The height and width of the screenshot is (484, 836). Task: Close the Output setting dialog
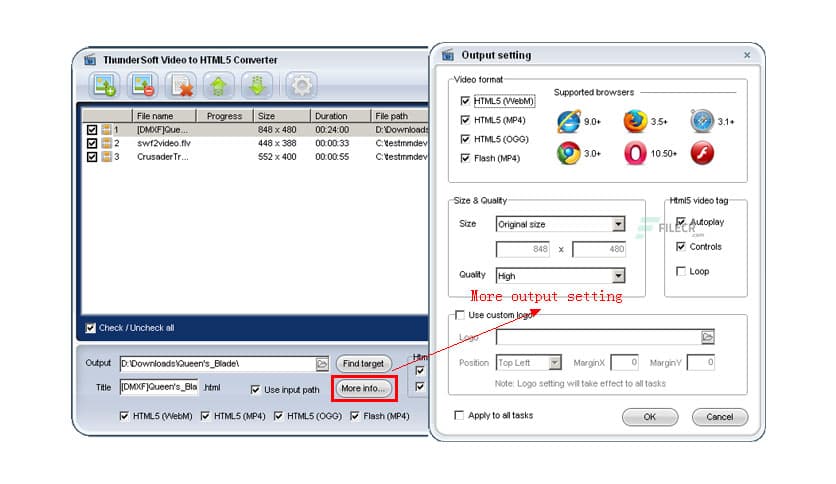(x=747, y=55)
